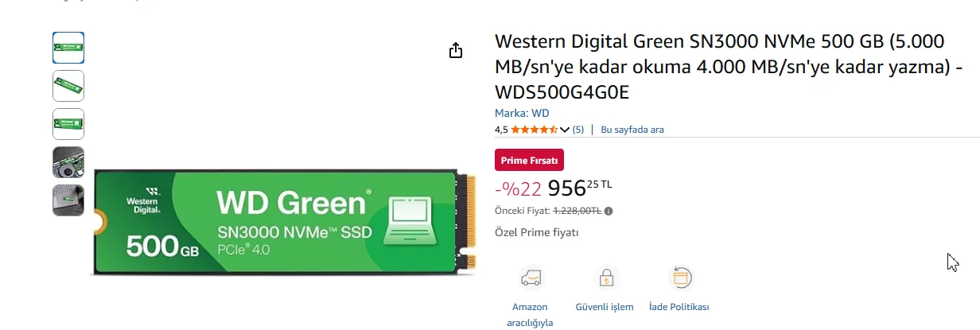Image resolution: width=980 pixels, height=330 pixels.
Task: Select the first product thumbnail
Action: point(68,48)
